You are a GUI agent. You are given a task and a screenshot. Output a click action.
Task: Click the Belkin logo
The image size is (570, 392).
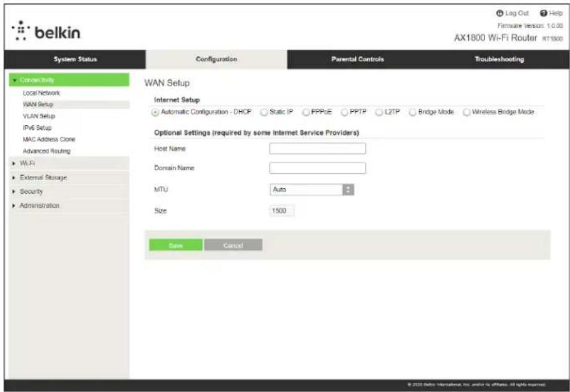click(46, 32)
